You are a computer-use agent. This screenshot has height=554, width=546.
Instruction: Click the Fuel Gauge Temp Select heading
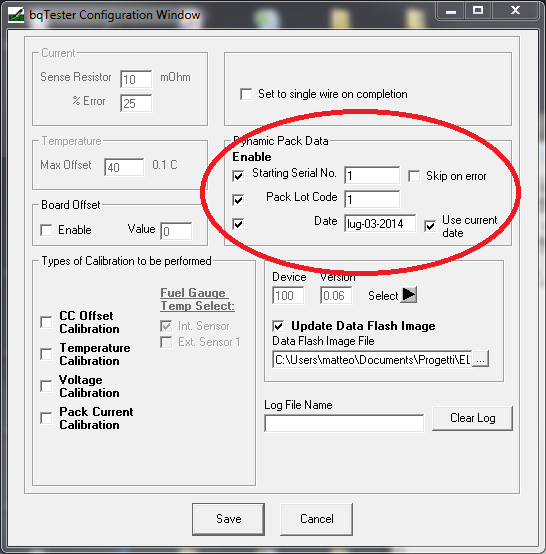click(x=197, y=299)
